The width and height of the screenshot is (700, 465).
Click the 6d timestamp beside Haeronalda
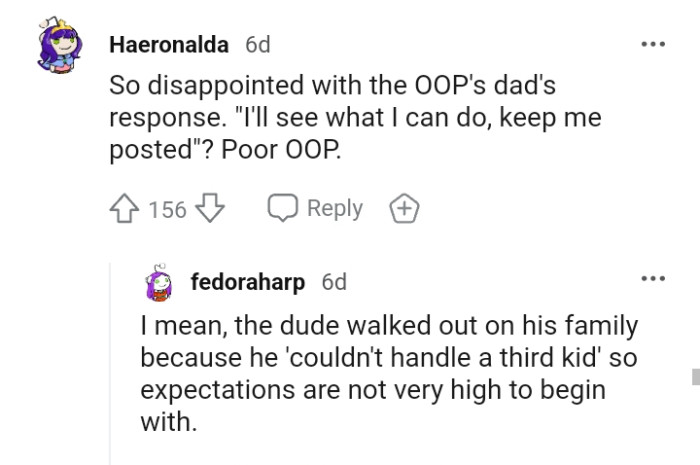click(x=257, y=45)
